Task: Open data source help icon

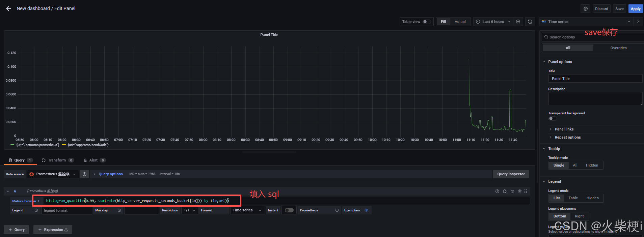Action: pyautogui.click(x=85, y=174)
